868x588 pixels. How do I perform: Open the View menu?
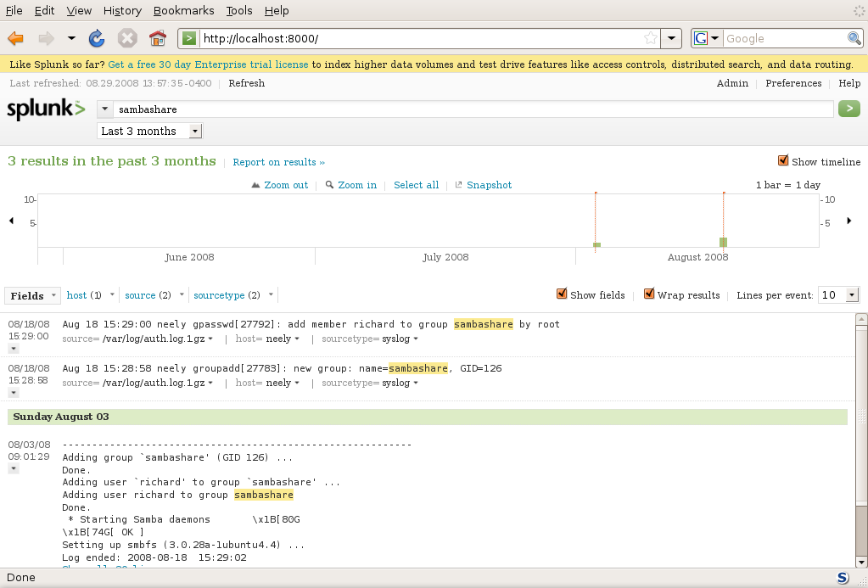[79, 10]
